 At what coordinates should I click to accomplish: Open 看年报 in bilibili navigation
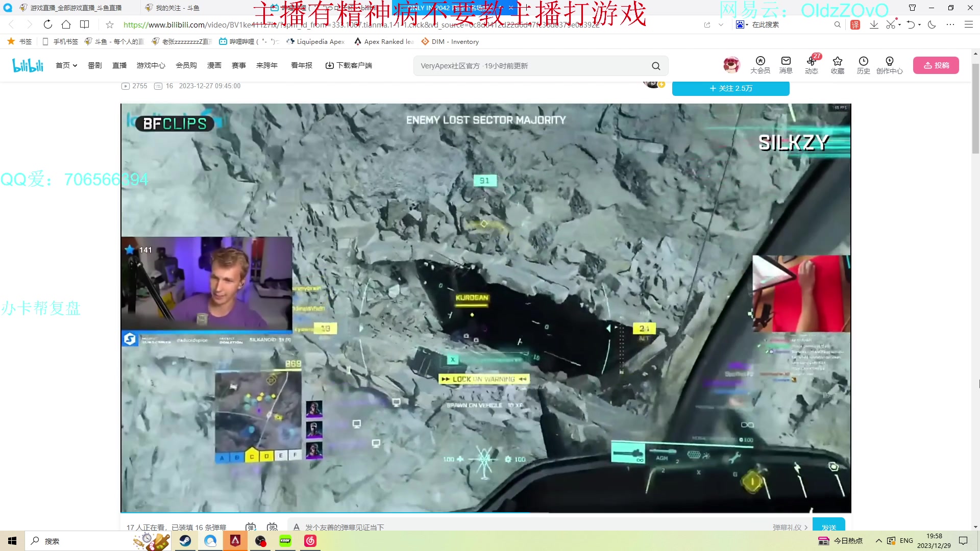pyautogui.click(x=302, y=65)
